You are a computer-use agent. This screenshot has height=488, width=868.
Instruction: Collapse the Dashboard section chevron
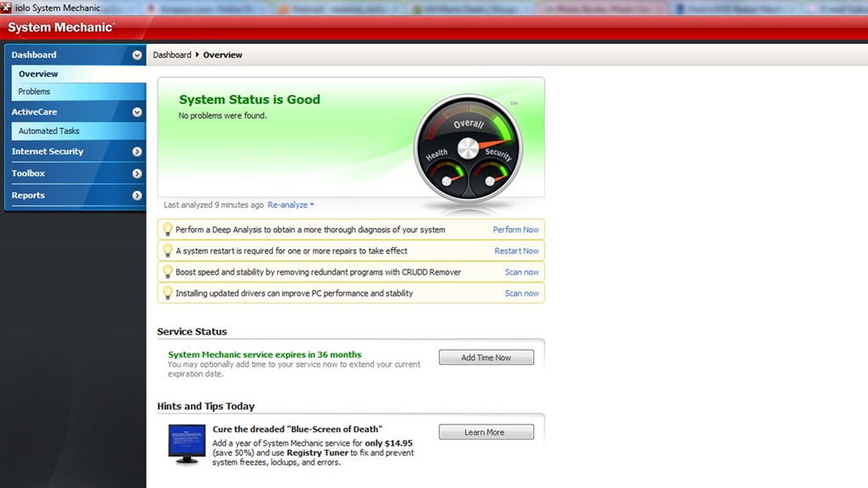(x=136, y=55)
